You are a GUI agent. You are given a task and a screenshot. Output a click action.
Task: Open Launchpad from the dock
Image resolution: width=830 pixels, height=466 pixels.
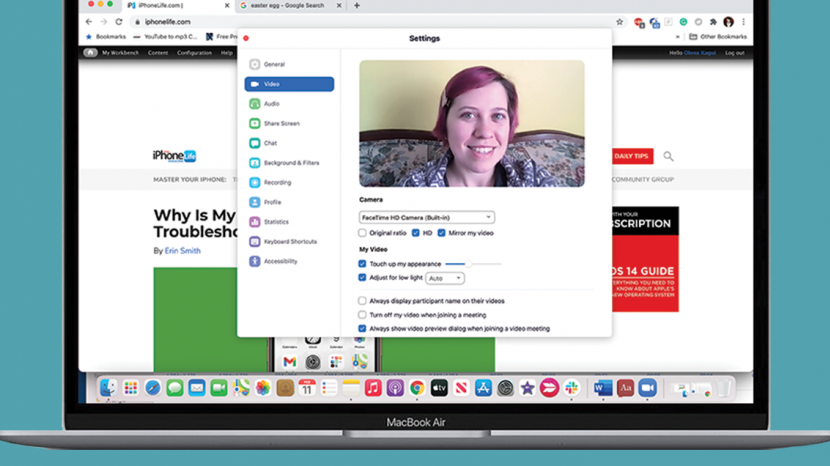131,388
